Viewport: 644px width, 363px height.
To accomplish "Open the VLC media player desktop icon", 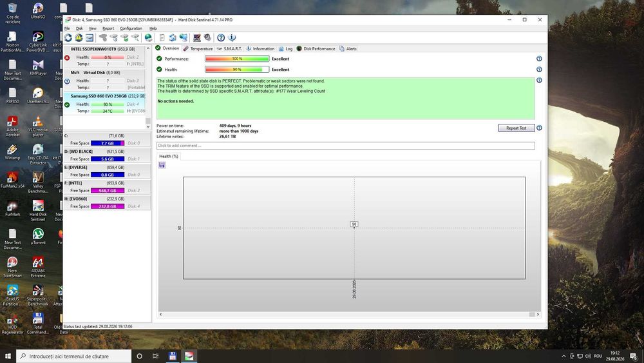I will (x=38, y=126).
